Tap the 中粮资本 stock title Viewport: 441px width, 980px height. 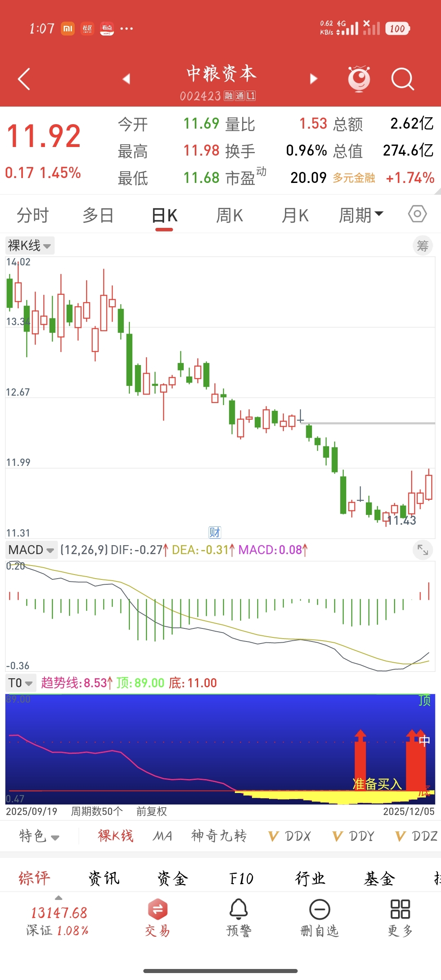click(x=221, y=73)
